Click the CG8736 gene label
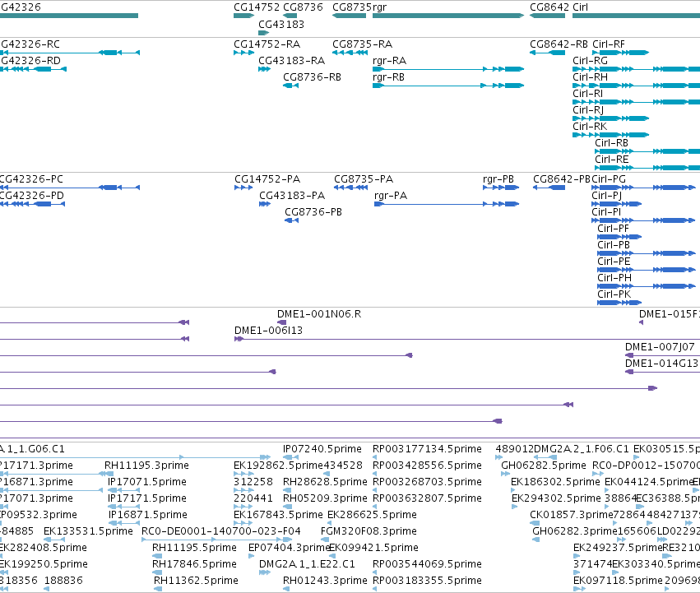Viewport: 700px width, 593px height. click(x=304, y=7)
